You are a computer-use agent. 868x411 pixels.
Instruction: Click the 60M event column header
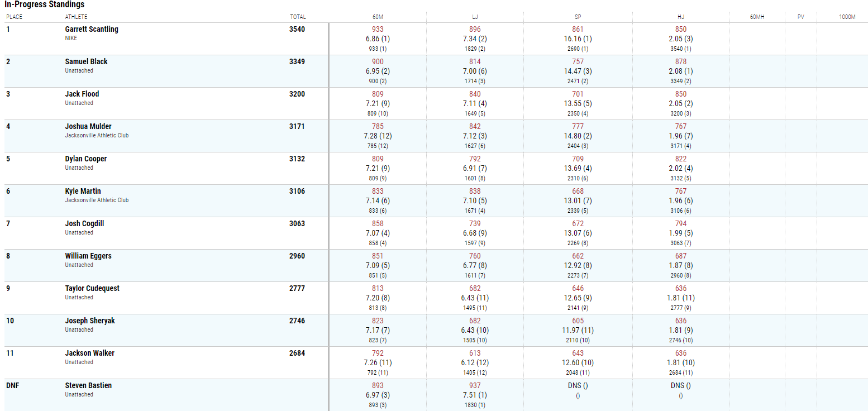tap(378, 17)
